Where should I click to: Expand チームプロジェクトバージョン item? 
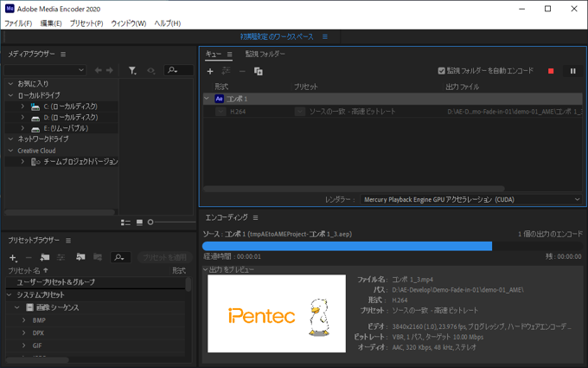point(22,161)
